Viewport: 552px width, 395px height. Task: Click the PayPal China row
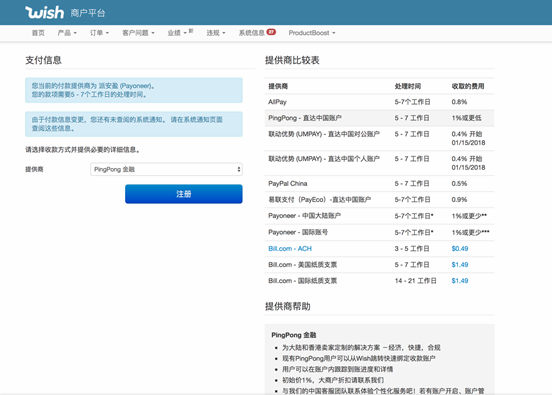[x=380, y=183]
